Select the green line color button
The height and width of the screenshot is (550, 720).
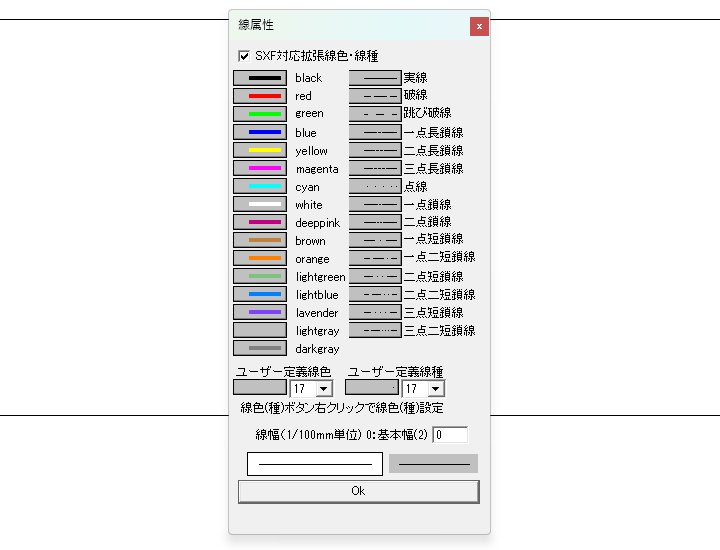pyautogui.click(x=260, y=114)
